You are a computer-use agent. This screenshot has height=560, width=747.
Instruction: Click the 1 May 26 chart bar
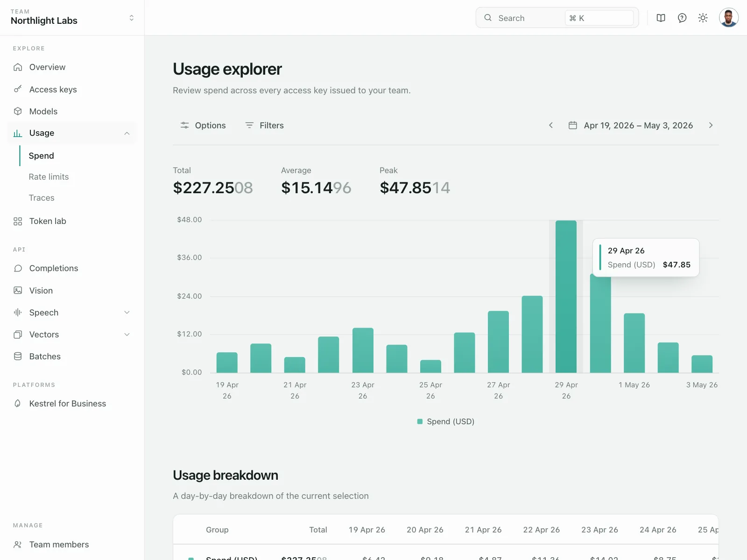pyautogui.click(x=634, y=343)
